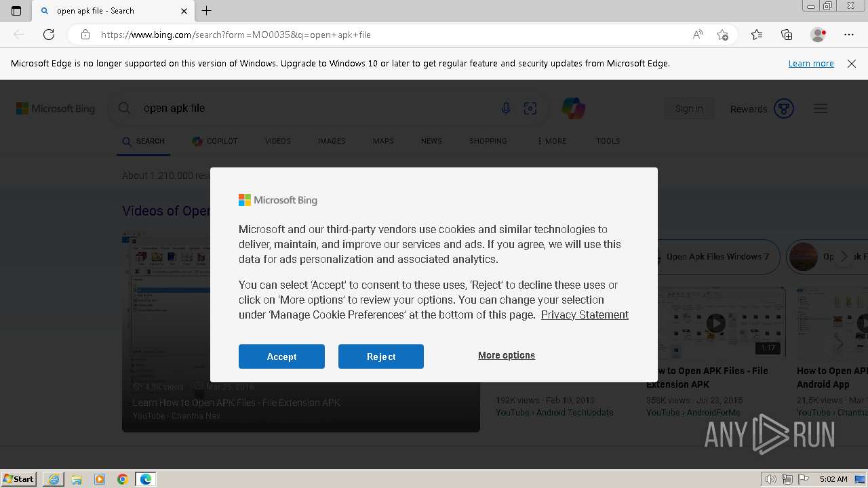868x488 pixels.
Task: Click the browser back arrow
Action: (19, 35)
